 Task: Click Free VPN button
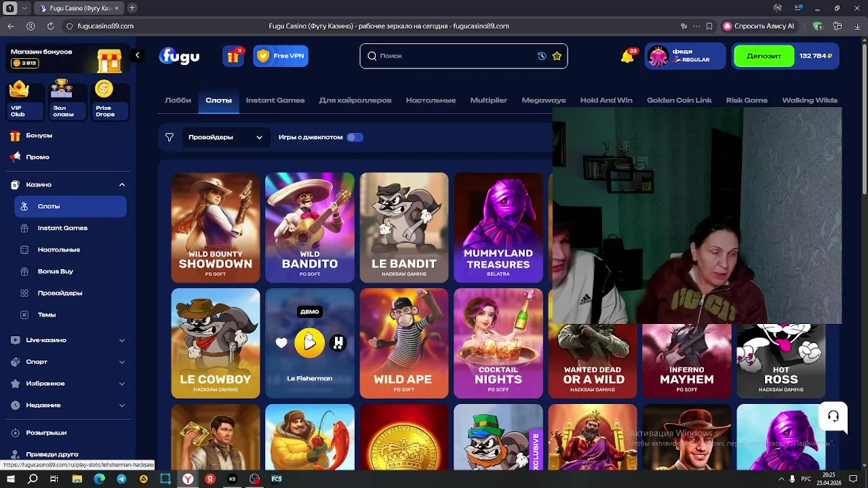(281, 56)
